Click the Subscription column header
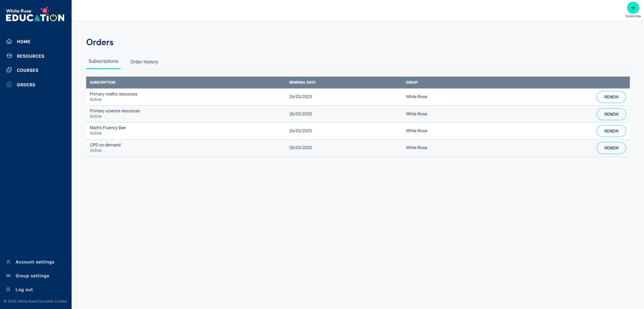The width and height of the screenshot is (644, 309). (102, 82)
